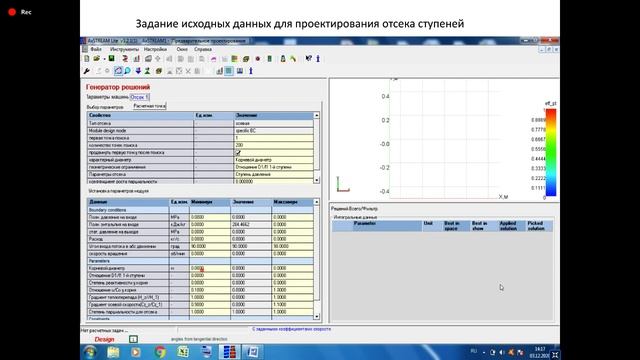The width and height of the screenshot is (640, 360).
Task: Click the первая точка поиска value field
Action: 274,138
